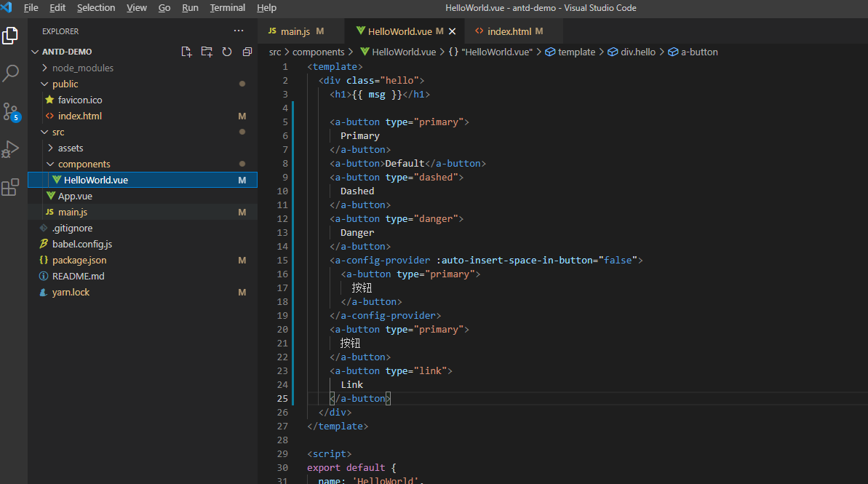Screen dimensions: 868x484
Task: Open the Terminal menu
Action: 227,8
